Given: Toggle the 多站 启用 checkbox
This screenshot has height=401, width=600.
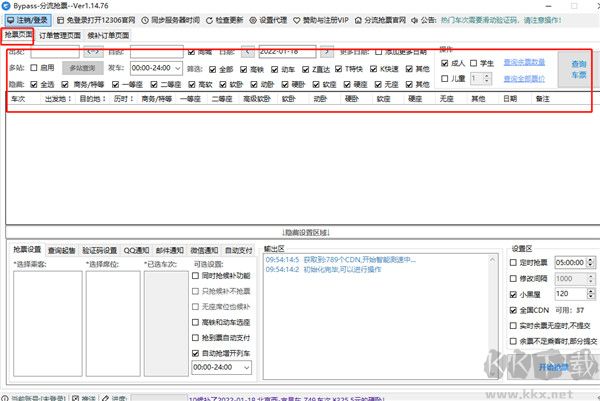Looking at the screenshot, I should click(34, 68).
